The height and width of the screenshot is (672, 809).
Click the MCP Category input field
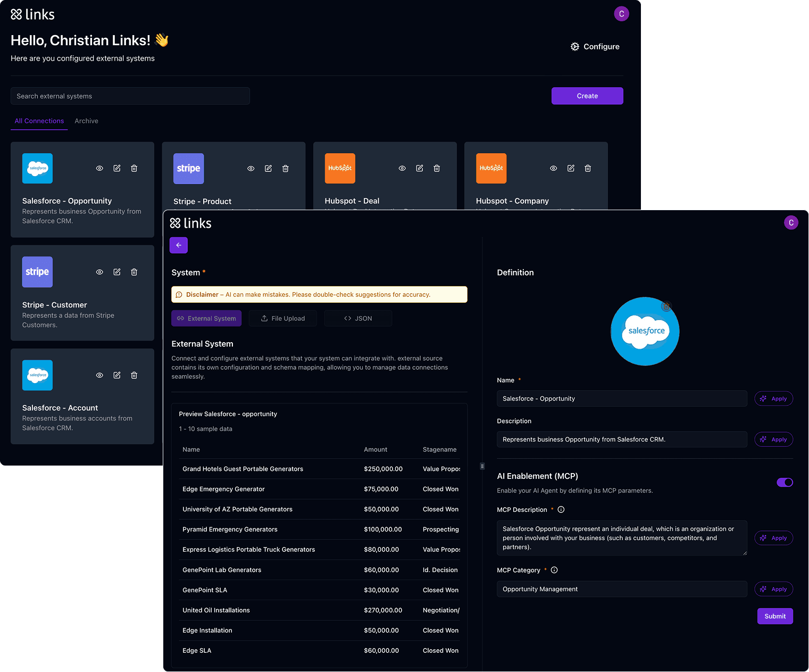click(622, 589)
